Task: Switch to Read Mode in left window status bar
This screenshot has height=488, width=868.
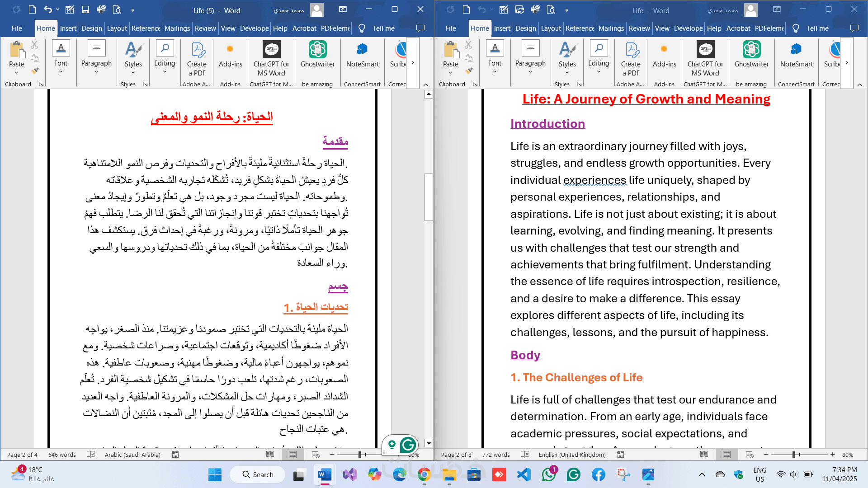Action: point(270,455)
